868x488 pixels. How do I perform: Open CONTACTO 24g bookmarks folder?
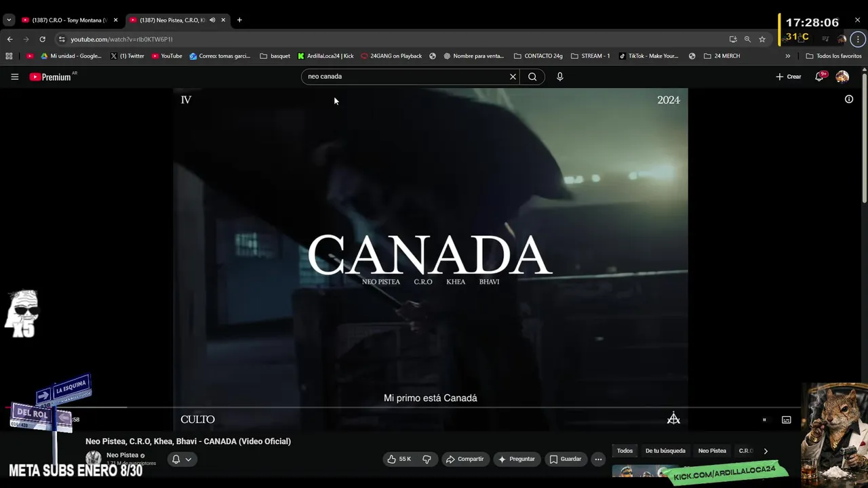coord(538,56)
